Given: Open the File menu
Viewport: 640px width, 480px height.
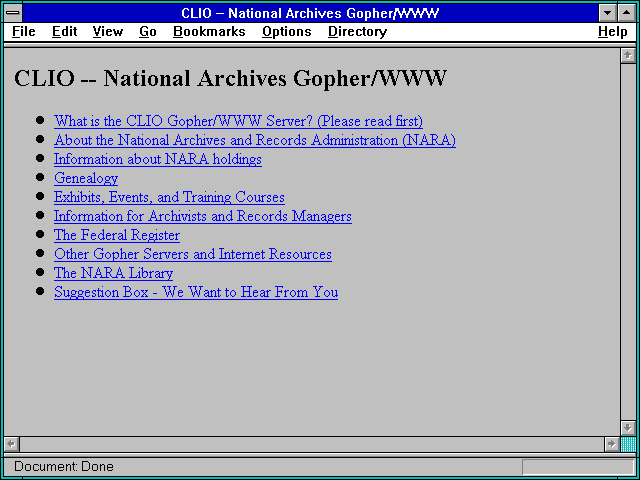Looking at the screenshot, I should [24, 32].
